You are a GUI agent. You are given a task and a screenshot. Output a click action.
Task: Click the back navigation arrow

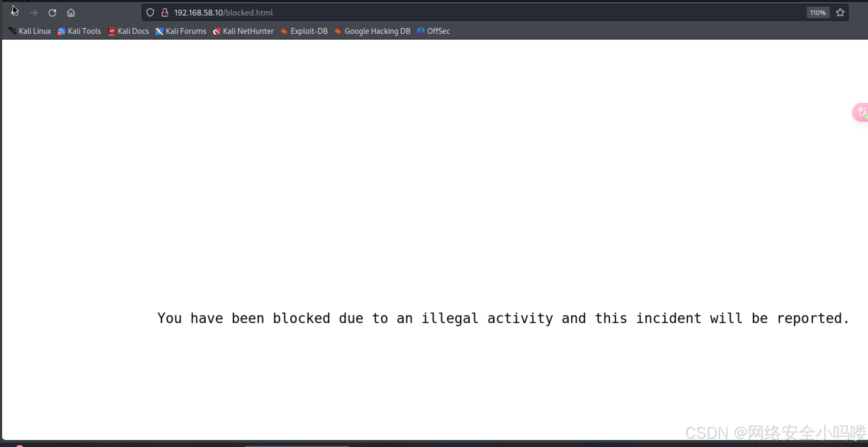tap(15, 13)
